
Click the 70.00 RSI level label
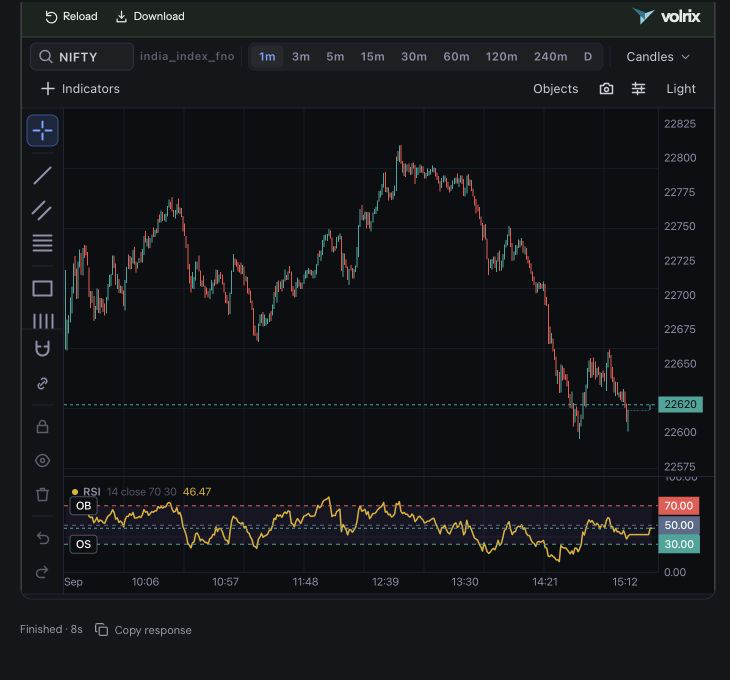point(679,505)
